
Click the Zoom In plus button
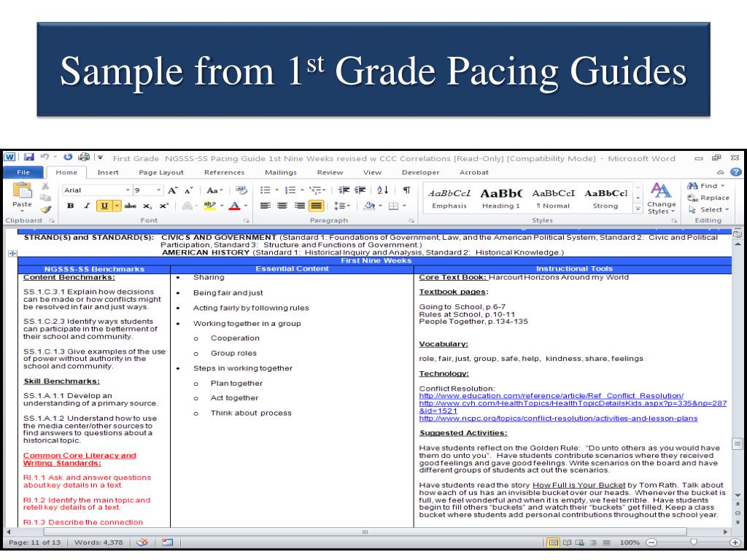(736, 542)
